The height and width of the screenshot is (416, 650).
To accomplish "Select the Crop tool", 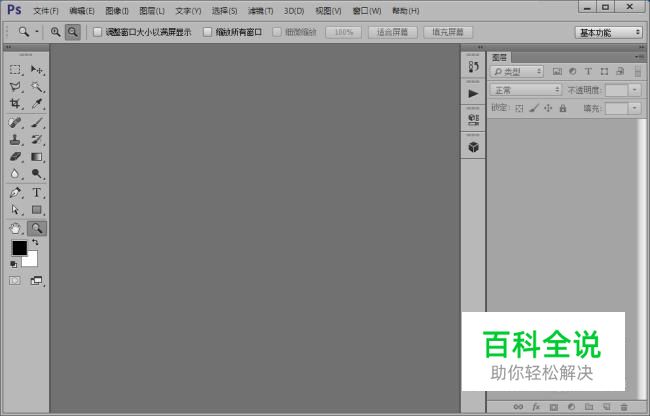I will [x=15, y=104].
